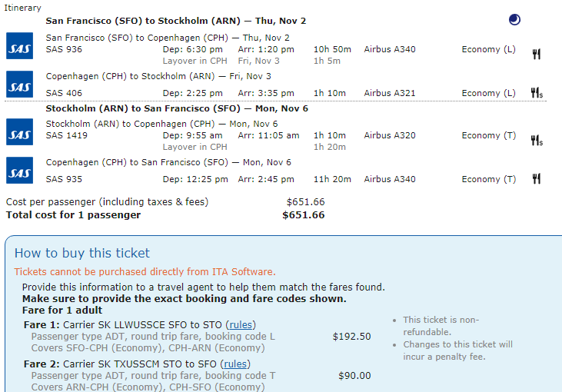The height and width of the screenshot is (392, 562).
Task: Click the How to buy this ticket heading
Action: point(82,253)
